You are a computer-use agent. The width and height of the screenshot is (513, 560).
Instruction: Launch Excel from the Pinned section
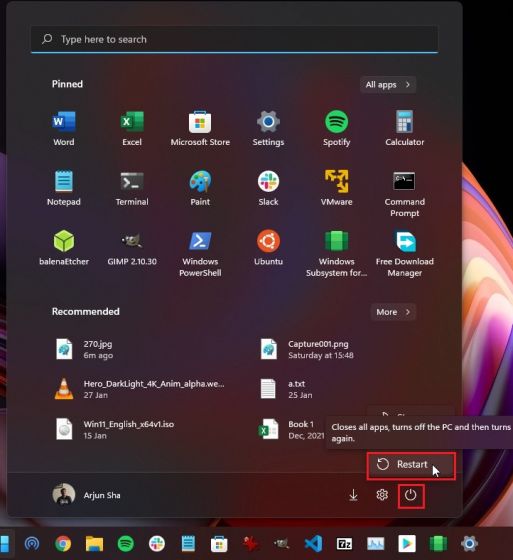point(132,128)
